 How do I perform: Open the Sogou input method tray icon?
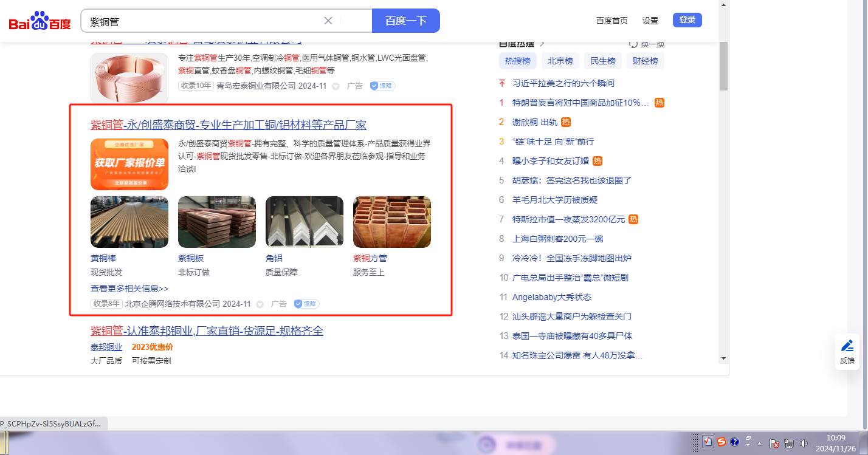[721, 442]
